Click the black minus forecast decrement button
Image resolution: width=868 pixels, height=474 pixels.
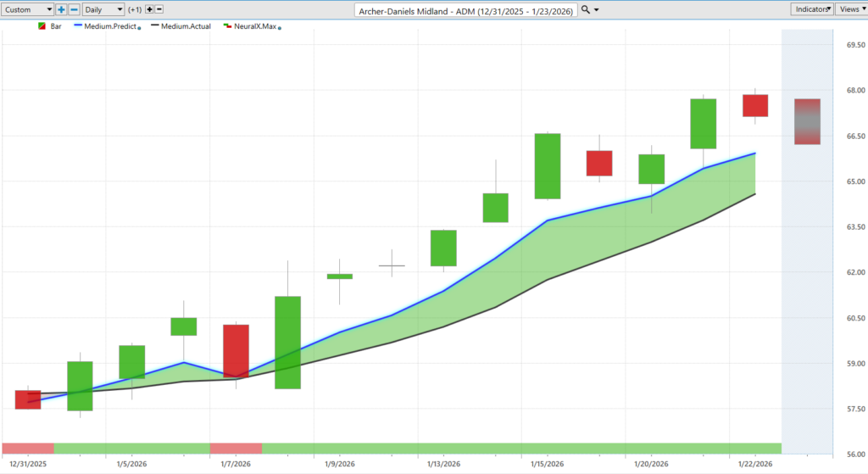159,9
